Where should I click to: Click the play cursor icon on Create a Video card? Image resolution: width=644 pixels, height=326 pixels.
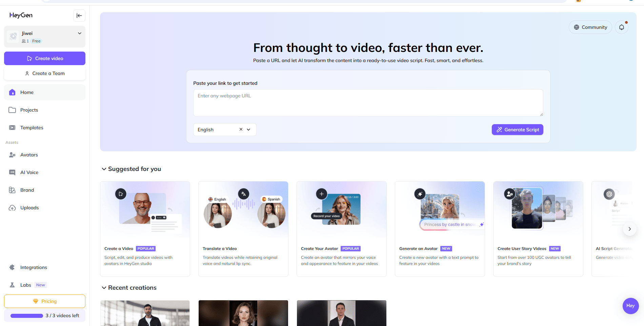click(x=121, y=194)
